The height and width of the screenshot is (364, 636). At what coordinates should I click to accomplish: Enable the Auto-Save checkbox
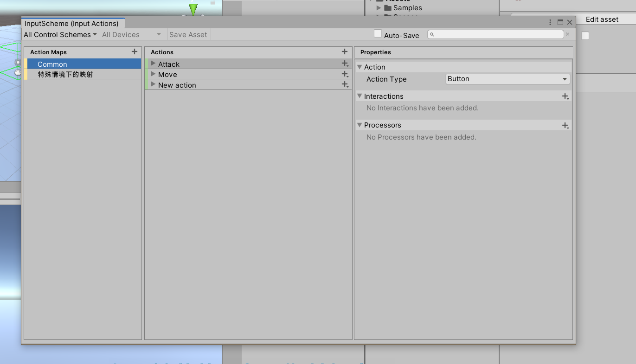378,33
